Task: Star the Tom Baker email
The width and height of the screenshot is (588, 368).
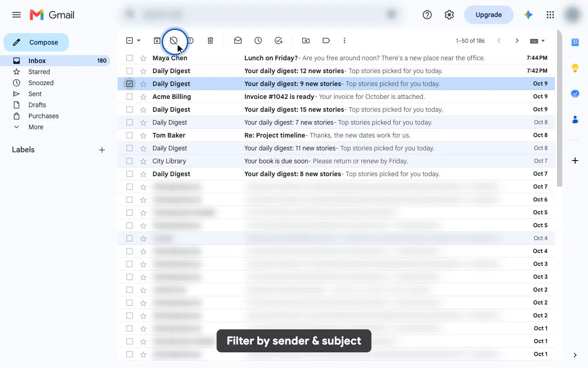Action: coord(143,135)
